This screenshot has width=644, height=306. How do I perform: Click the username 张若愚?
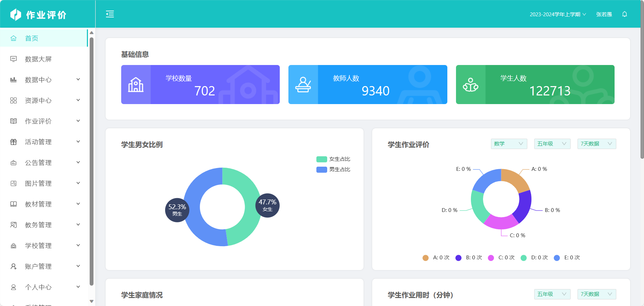coord(604,14)
